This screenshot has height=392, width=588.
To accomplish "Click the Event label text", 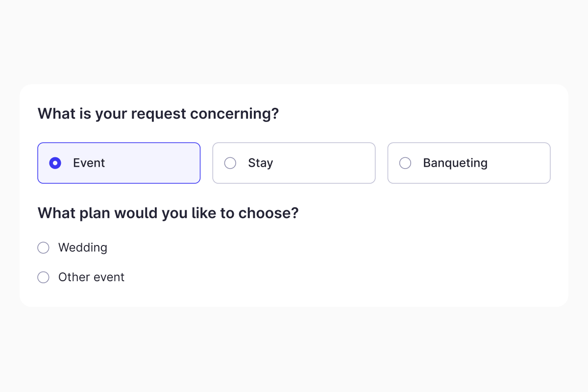I will pos(89,163).
